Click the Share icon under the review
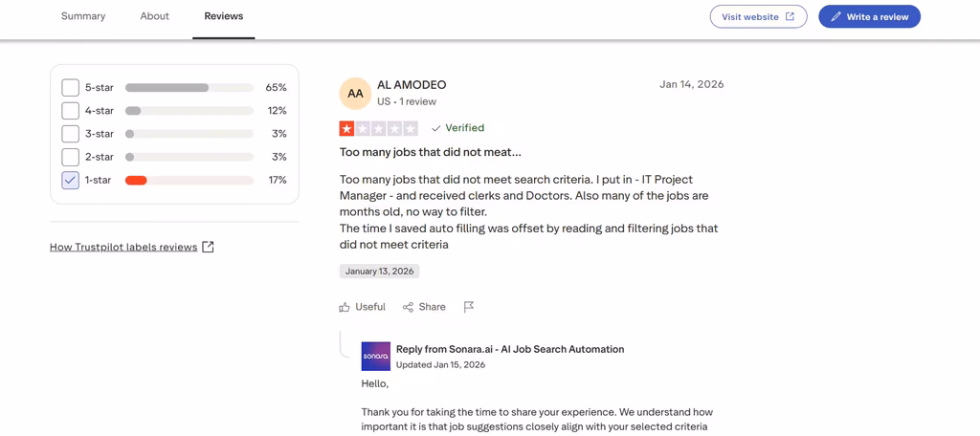Image resolution: width=980 pixels, height=436 pixels. point(408,307)
